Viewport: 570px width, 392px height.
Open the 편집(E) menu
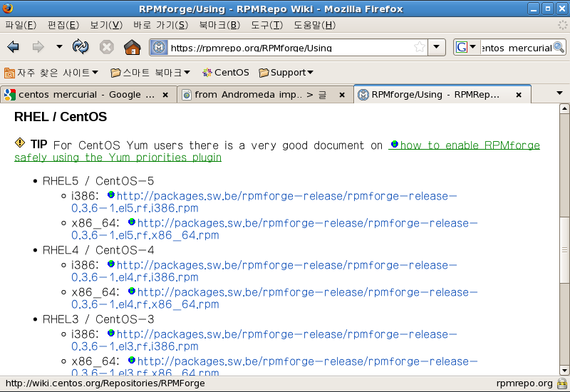[63, 25]
